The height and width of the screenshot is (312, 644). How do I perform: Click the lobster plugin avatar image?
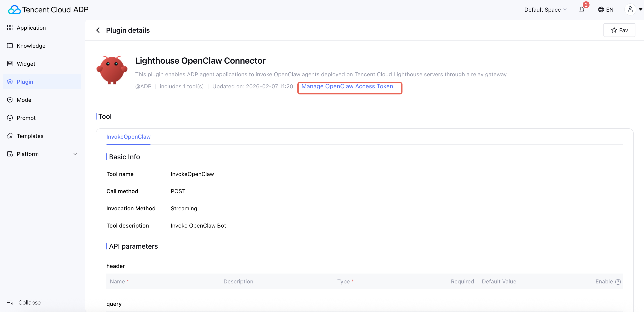[x=112, y=70]
